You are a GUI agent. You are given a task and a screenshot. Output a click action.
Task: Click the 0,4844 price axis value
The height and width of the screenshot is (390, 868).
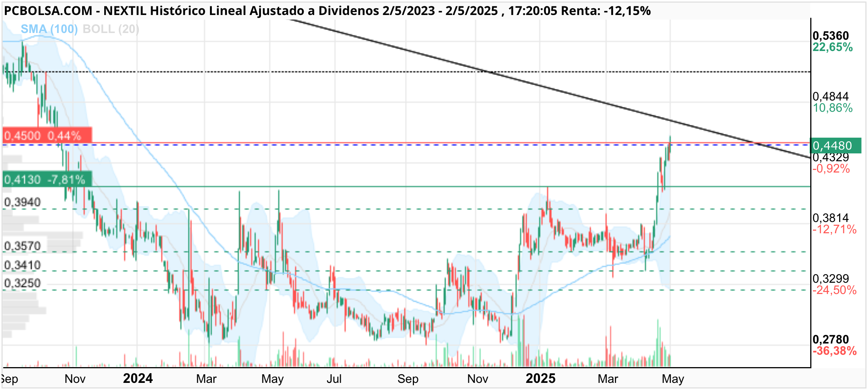[831, 97]
